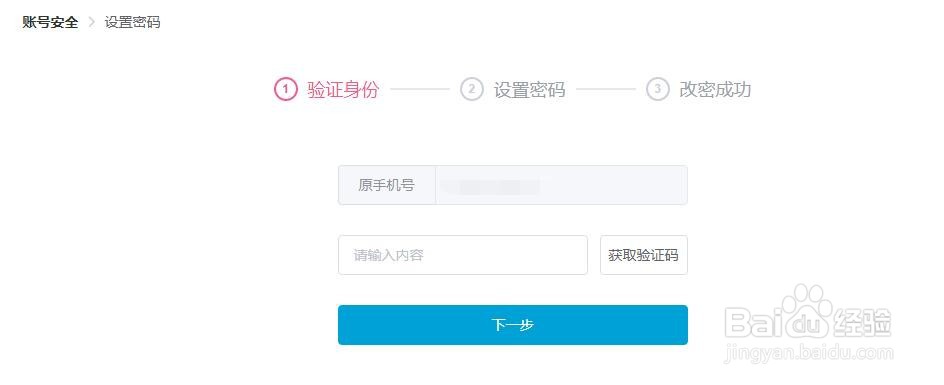Select the 设置密码 breadcrumb item
Screen dimensions: 944x385
pyautogui.click(x=132, y=23)
